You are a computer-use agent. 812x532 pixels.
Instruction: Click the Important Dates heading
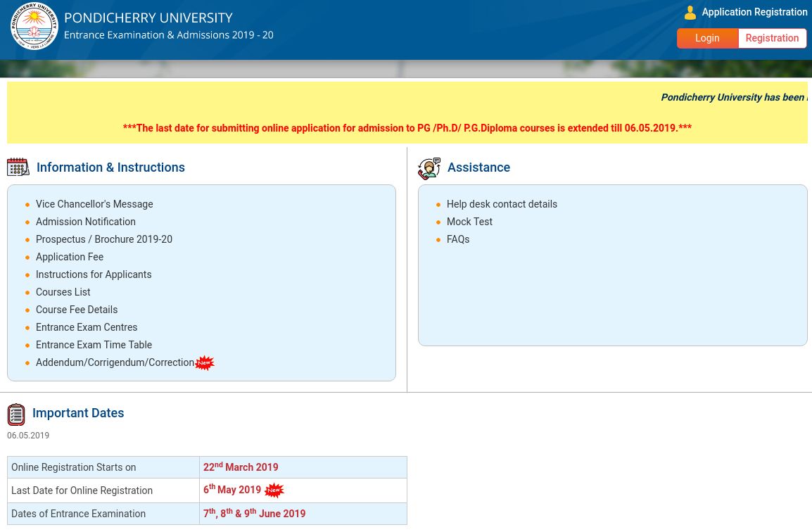click(78, 413)
